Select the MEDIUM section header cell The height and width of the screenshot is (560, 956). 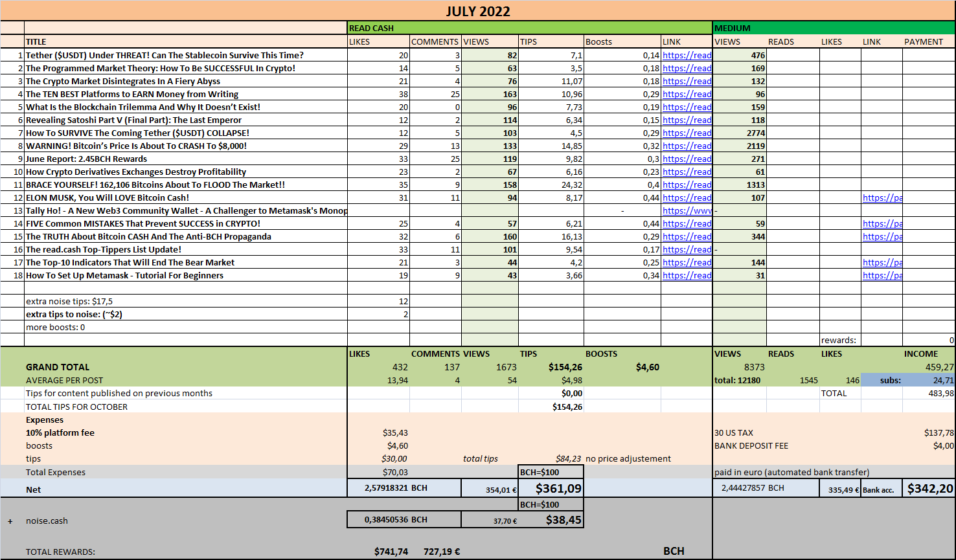(x=834, y=28)
